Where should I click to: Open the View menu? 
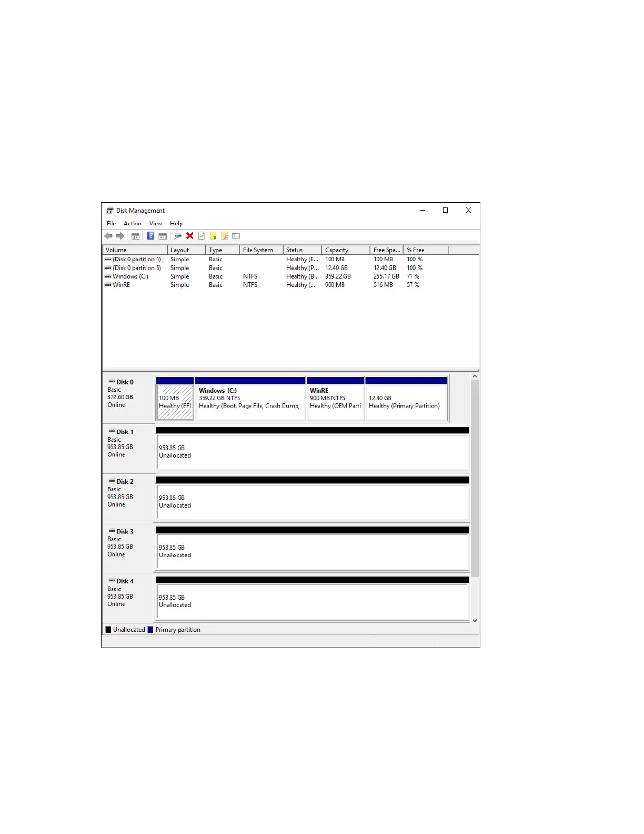tap(156, 224)
